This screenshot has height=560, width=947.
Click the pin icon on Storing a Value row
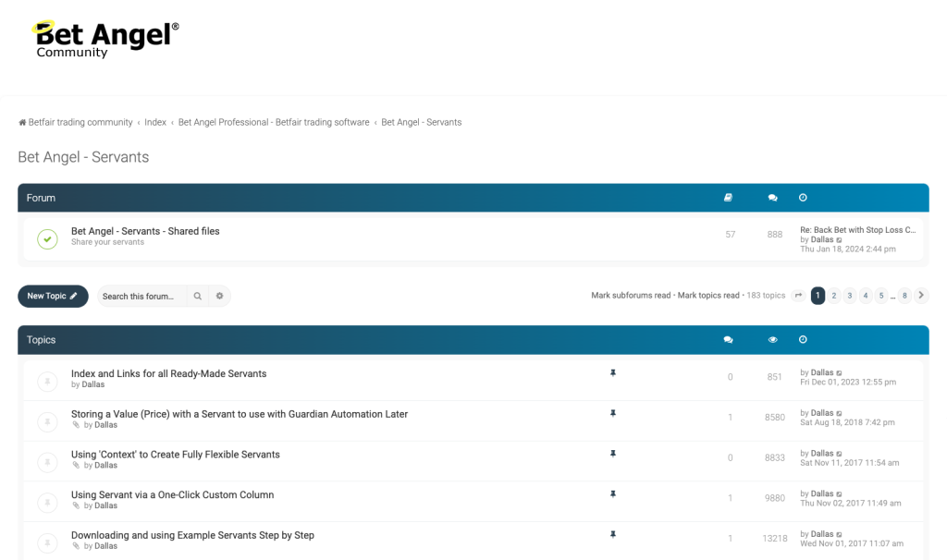[x=613, y=413]
